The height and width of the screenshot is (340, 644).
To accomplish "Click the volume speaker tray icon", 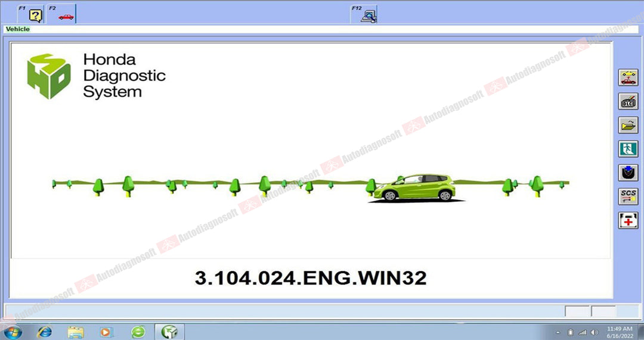I will 595,332.
